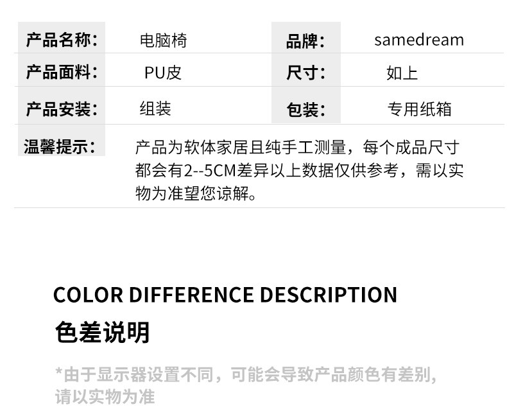Image resolution: width=507 pixels, height=420 pixels.
Task: Click the 产品面料 label
Action: pyautogui.click(x=61, y=72)
